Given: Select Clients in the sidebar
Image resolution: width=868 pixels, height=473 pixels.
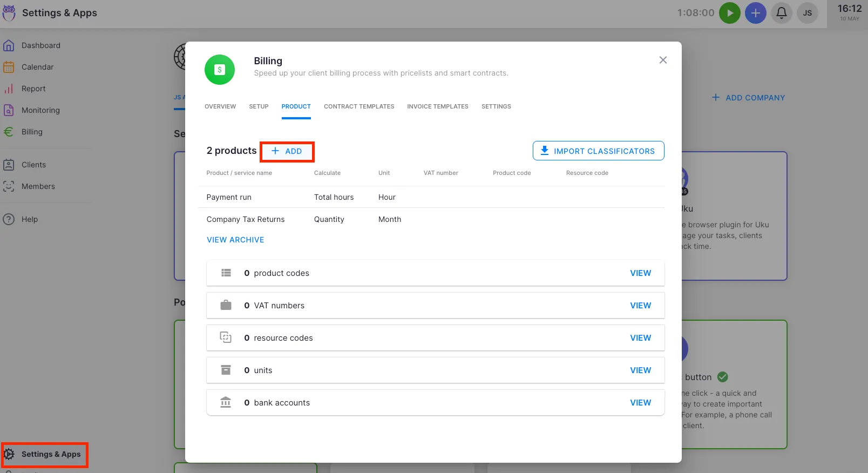Looking at the screenshot, I should tap(33, 165).
